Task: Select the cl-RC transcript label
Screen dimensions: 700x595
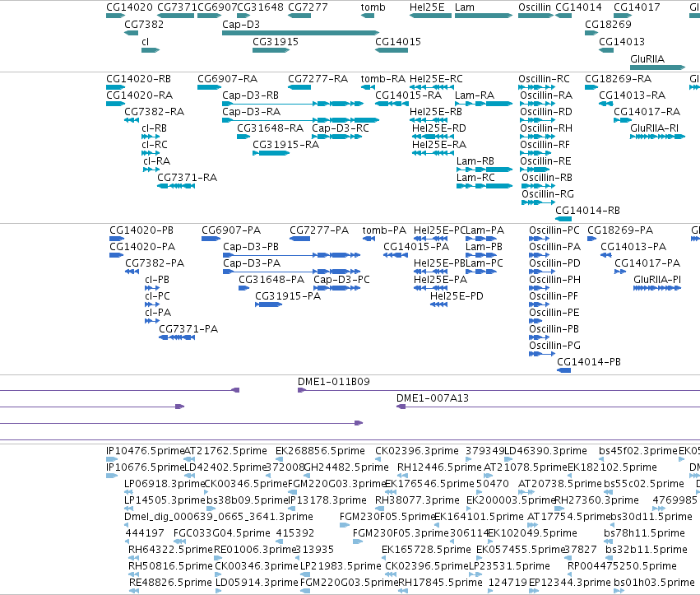Action: point(155,145)
